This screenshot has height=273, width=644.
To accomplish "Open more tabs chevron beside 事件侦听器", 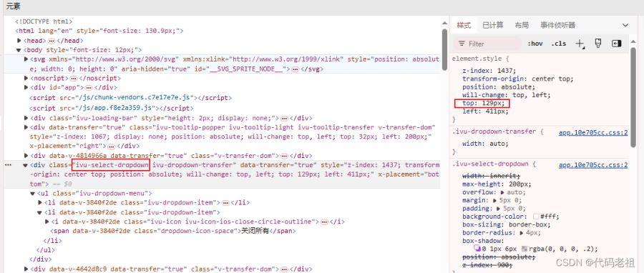I will click(x=625, y=26).
